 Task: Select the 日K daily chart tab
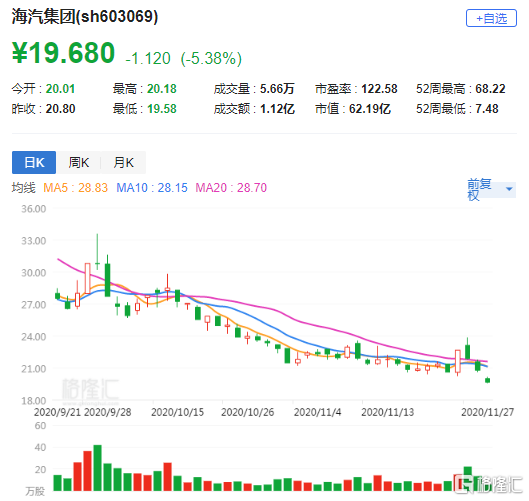34,163
